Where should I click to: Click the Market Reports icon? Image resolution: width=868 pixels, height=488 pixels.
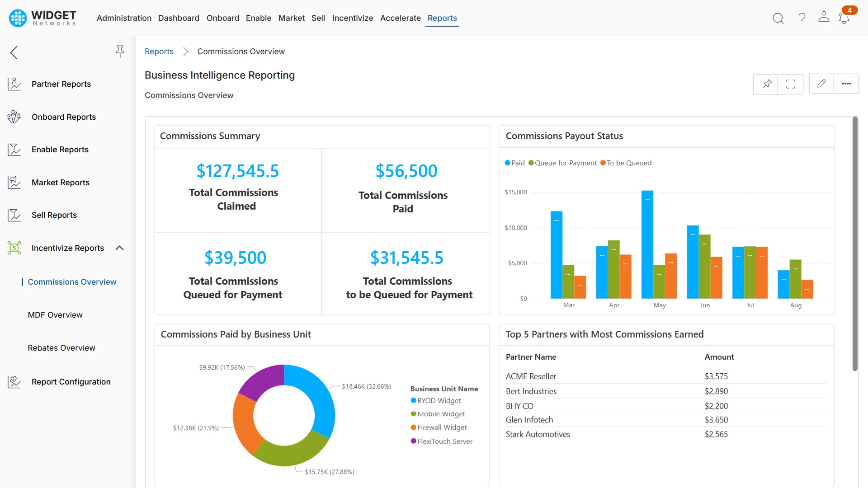coord(14,182)
